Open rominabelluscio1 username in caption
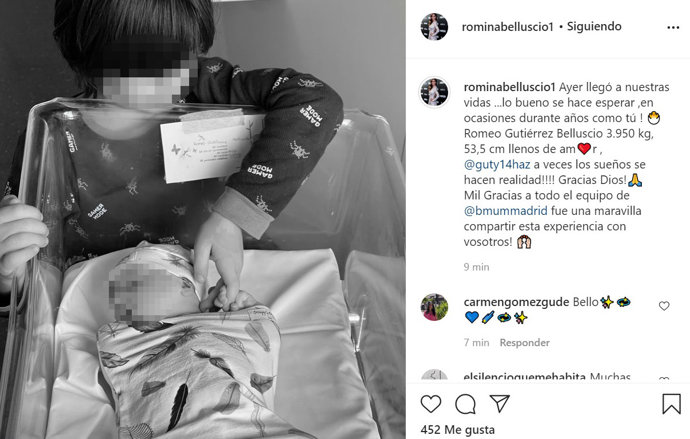This screenshot has height=439, width=690. pyautogui.click(x=510, y=87)
